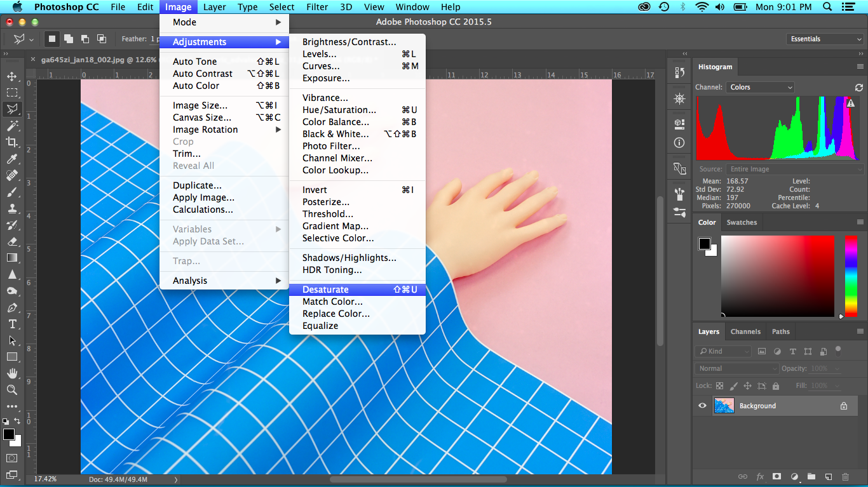Switch to the Paths tab
Screen dimensions: 868x487
point(781,331)
